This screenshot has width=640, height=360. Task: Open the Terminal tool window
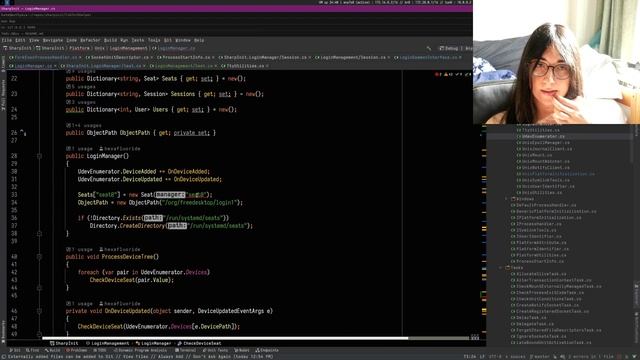pyautogui.click(x=185, y=350)
